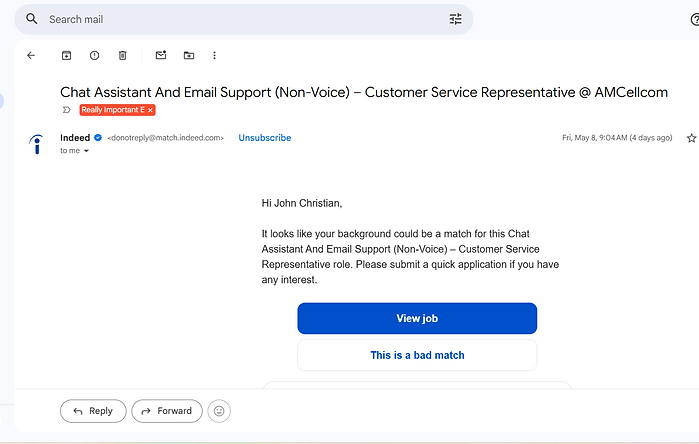Viewport: 699px width, 444px height.
Task: Delete this email with trash icon
Action: [x=123, y=55]
